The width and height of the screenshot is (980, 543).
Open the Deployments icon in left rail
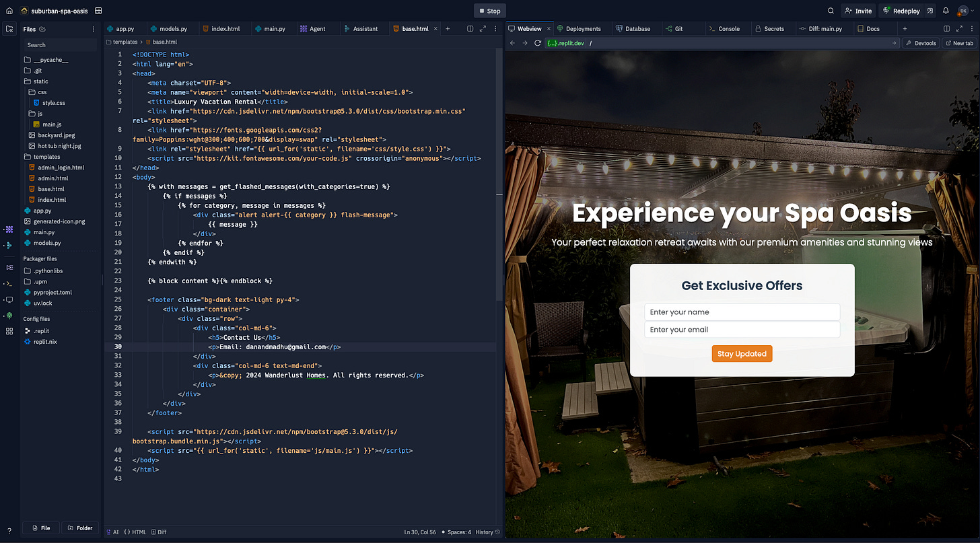(x=9, y=316)
